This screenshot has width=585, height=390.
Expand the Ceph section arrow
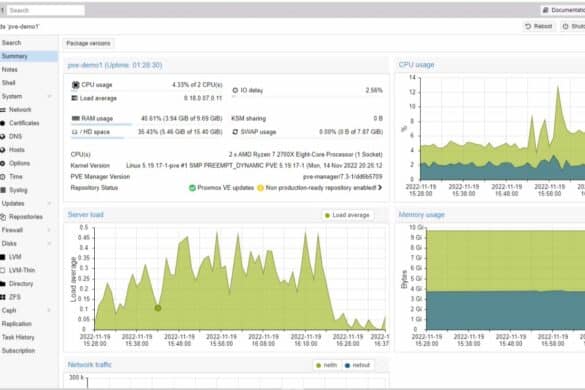coord(50,310)
